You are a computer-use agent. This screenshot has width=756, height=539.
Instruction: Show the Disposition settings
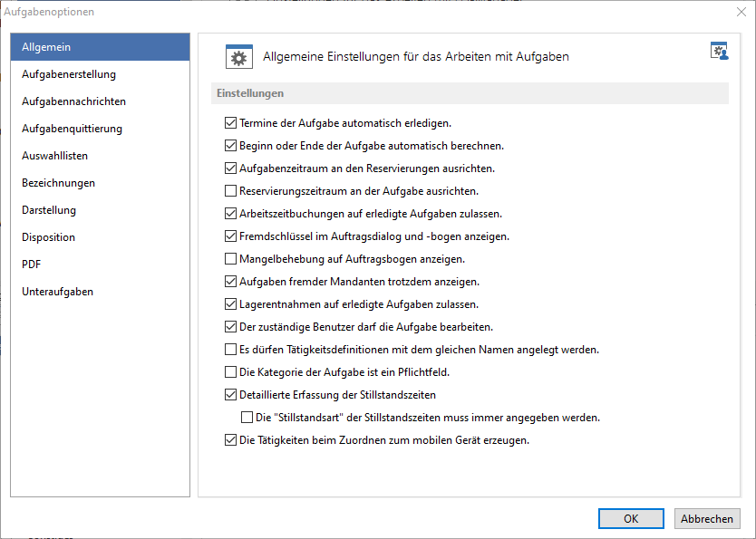101,237
